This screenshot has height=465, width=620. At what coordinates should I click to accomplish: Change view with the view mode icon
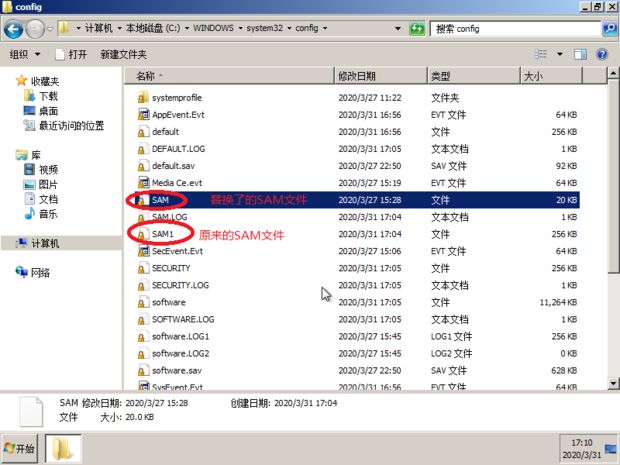[541, 54]
